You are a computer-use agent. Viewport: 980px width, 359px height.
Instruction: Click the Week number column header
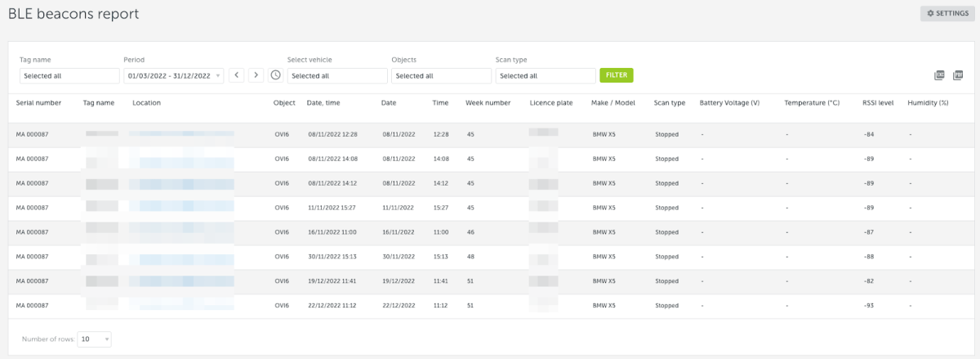coord(488,103)
